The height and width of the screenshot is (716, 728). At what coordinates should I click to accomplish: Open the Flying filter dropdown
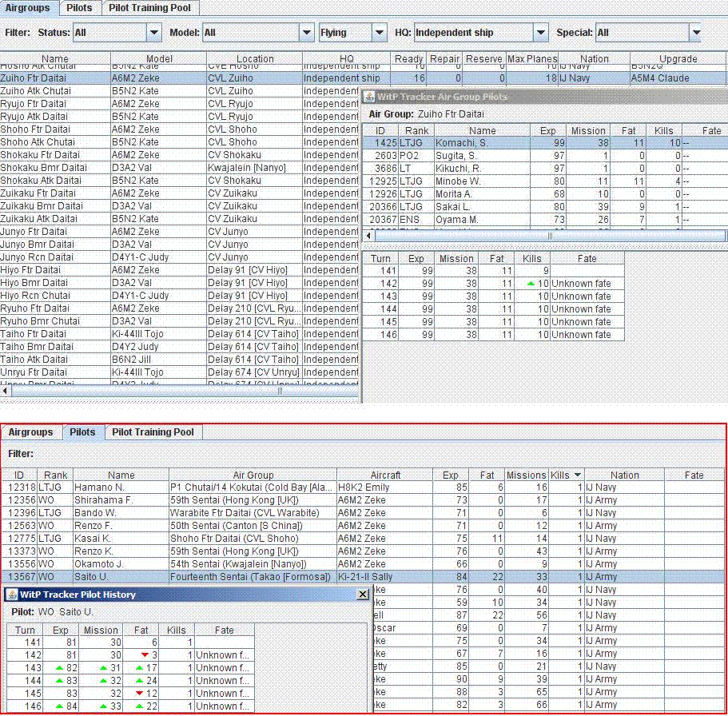click(x=380, y=33)
